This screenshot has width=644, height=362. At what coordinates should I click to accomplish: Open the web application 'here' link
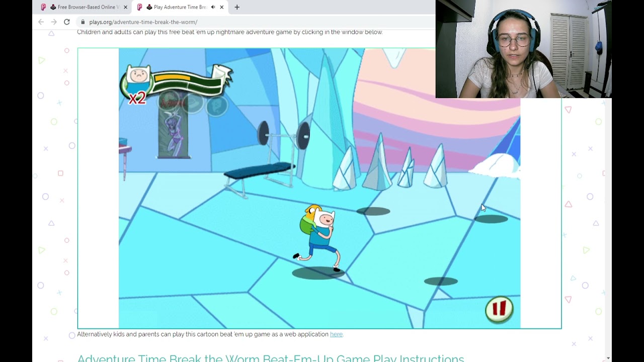point(336,334)
